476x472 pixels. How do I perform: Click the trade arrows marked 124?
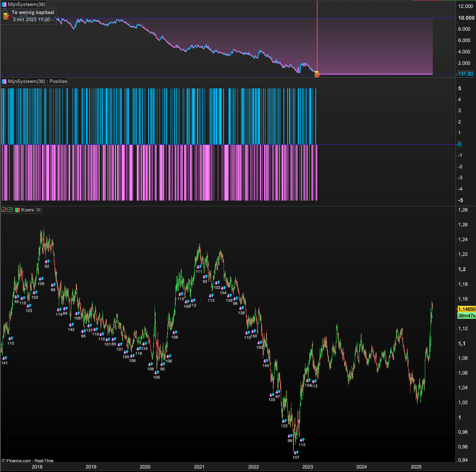point(144,343)
